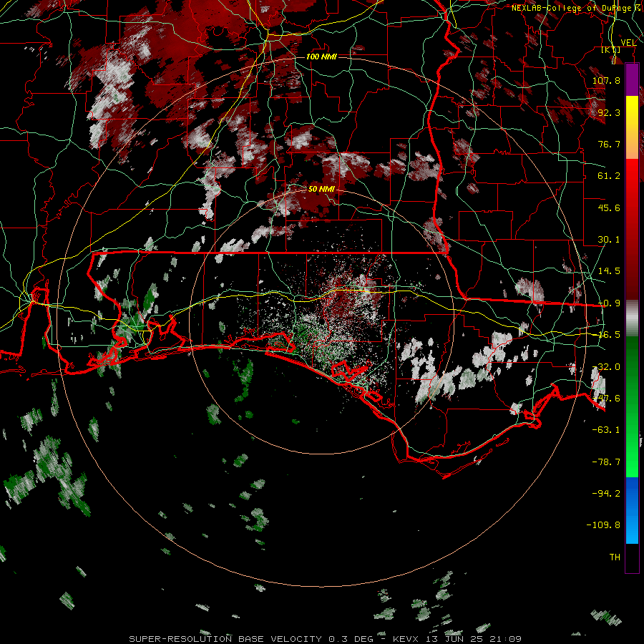The height and width of the screenshot is (644, 644).
Task: Select the 45.6 legend value
Action: pos(609,208)
